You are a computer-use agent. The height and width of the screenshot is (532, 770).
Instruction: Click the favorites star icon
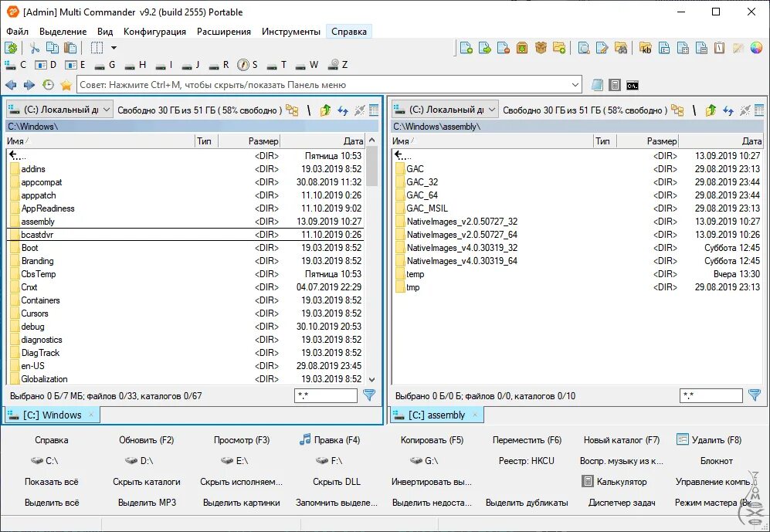[66, 85]
